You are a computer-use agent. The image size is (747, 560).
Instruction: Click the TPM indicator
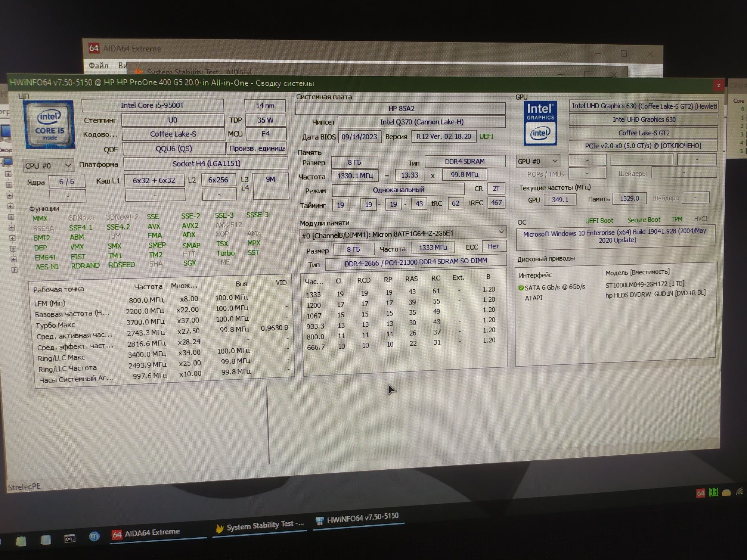677,219
